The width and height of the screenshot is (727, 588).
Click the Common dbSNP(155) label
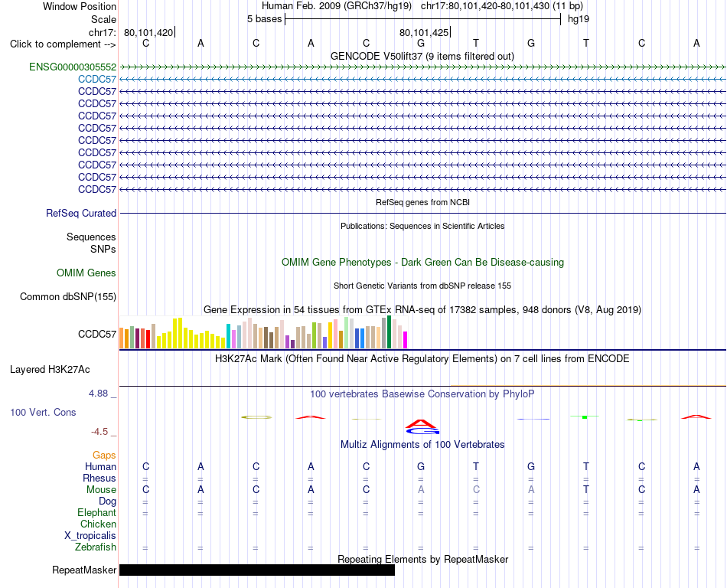pos(68,297)
